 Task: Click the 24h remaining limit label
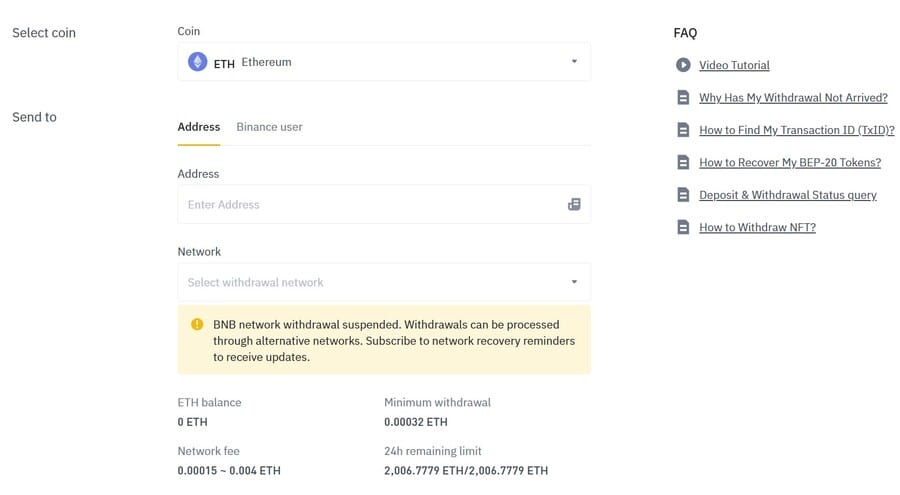tap(433, 451)
